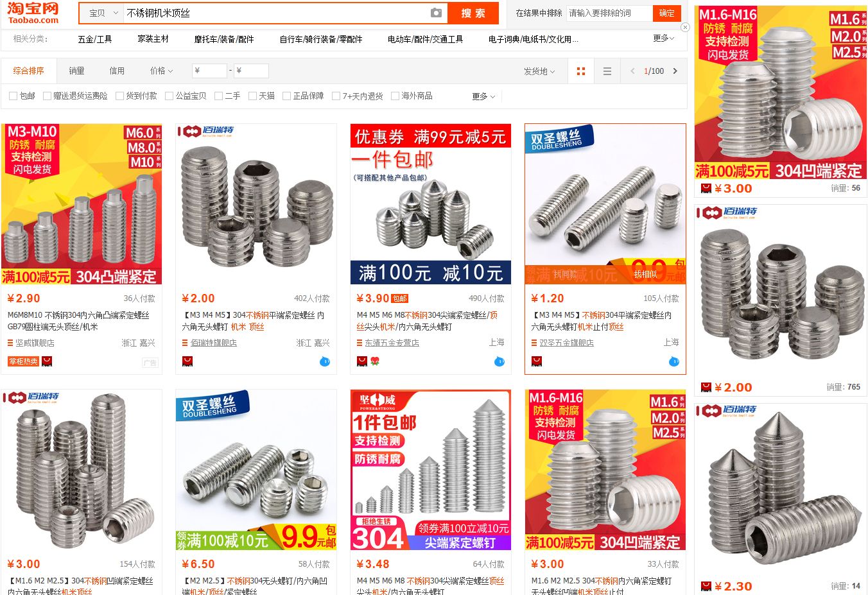
Task: Click Taobao logo to go home
Action: coord(33,13)
